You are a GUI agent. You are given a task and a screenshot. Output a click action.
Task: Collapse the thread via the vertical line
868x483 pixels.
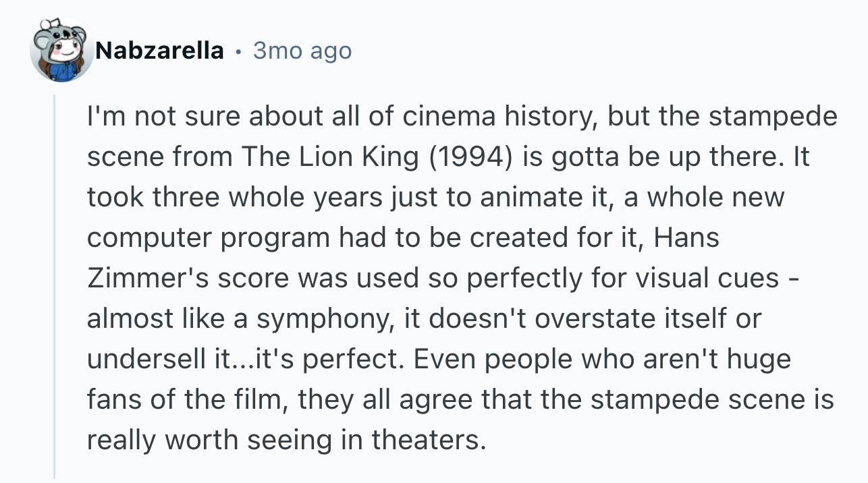tap(54, 287)
